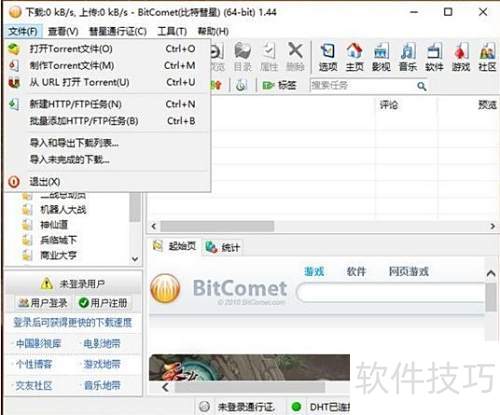Click the 属性 toolbar icon
Viewport: 500px width, 415px height.
[269, 57]
